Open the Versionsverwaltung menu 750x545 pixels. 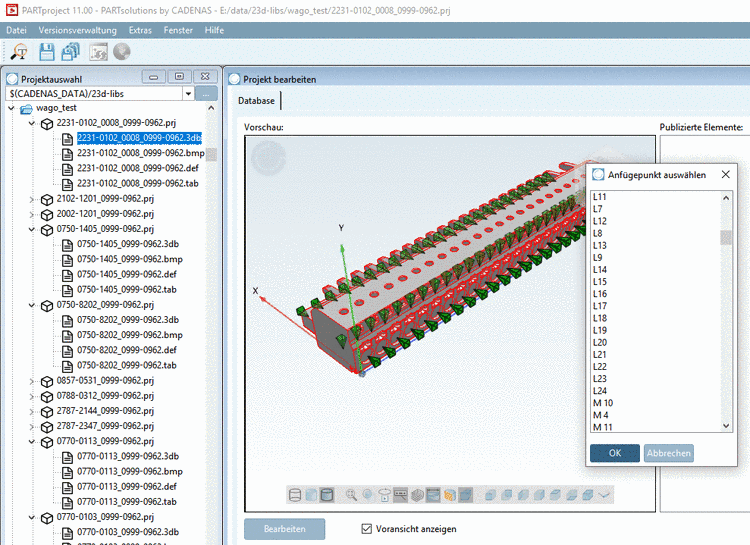click(x=77, y=30)
